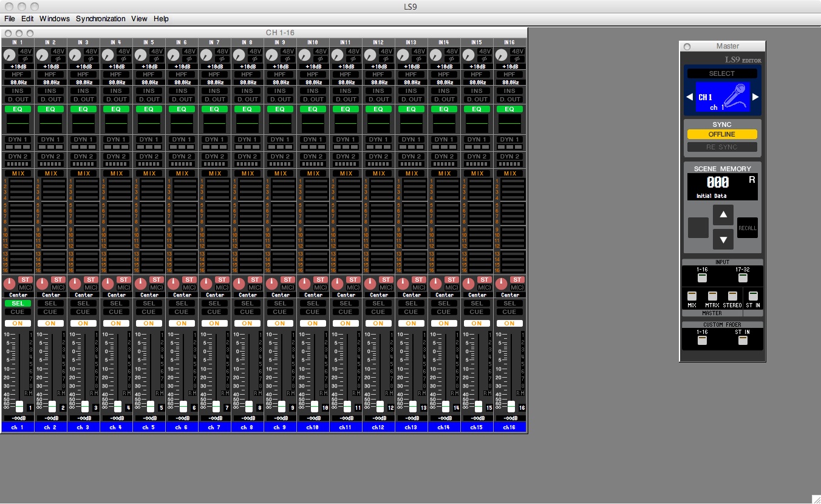Click the ch 1 fader handle
The height and width of the screenshot is (504, 821).
pos(19,406)
